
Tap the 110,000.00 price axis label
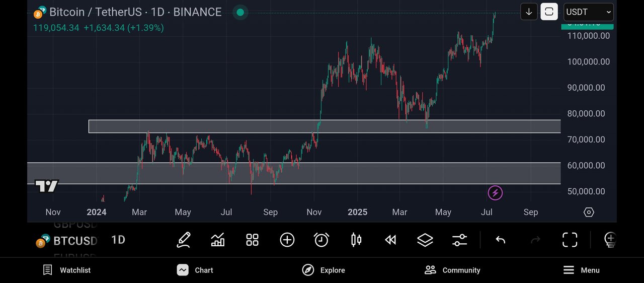[589, 36]
